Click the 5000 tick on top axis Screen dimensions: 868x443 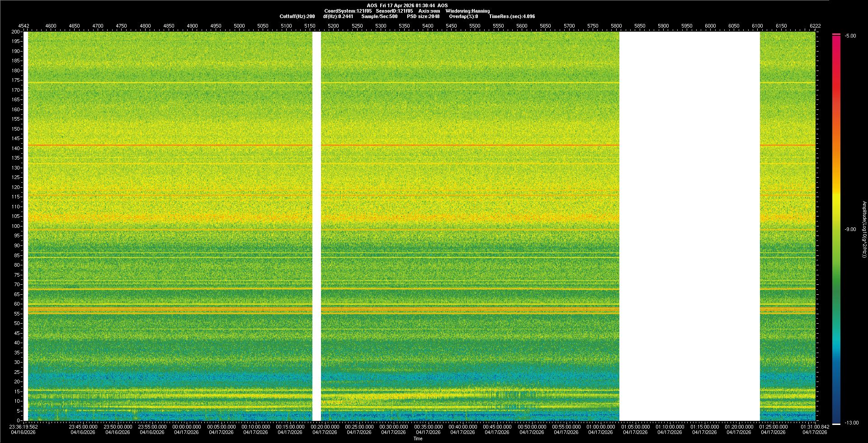(x=239, y=26)
